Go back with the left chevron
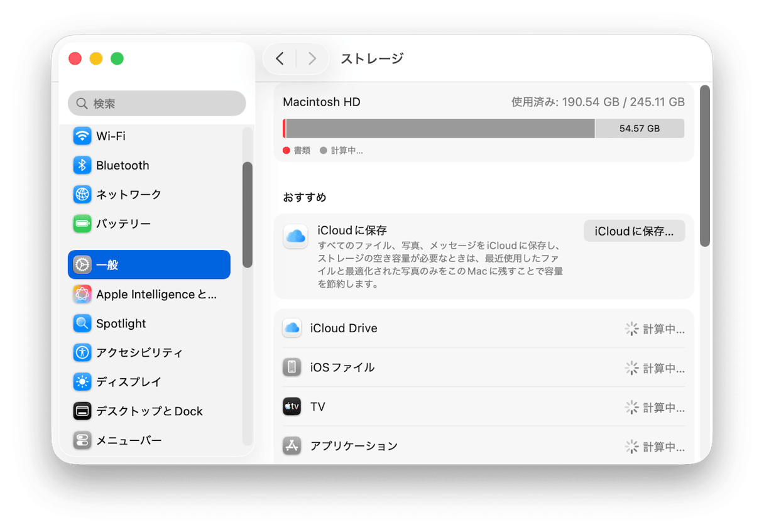Screen dimensions: 764x532 pyautogui.click(x=280, y=58)
